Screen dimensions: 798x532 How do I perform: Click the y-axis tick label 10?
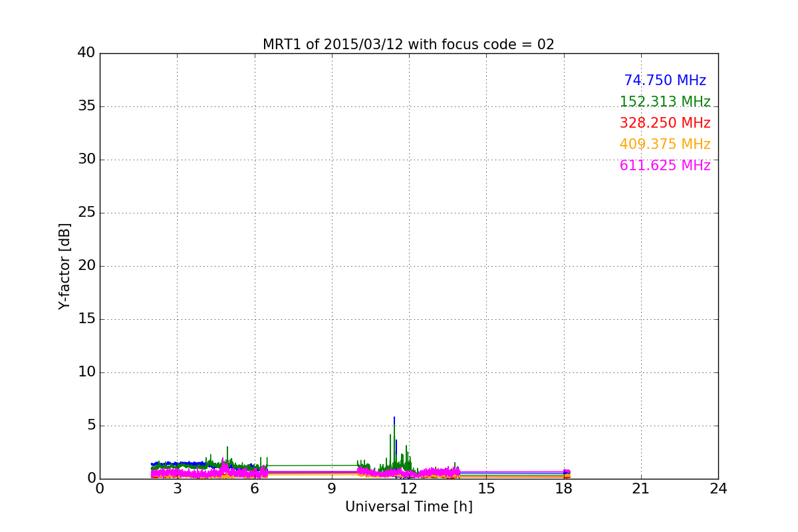pos(86,372)
